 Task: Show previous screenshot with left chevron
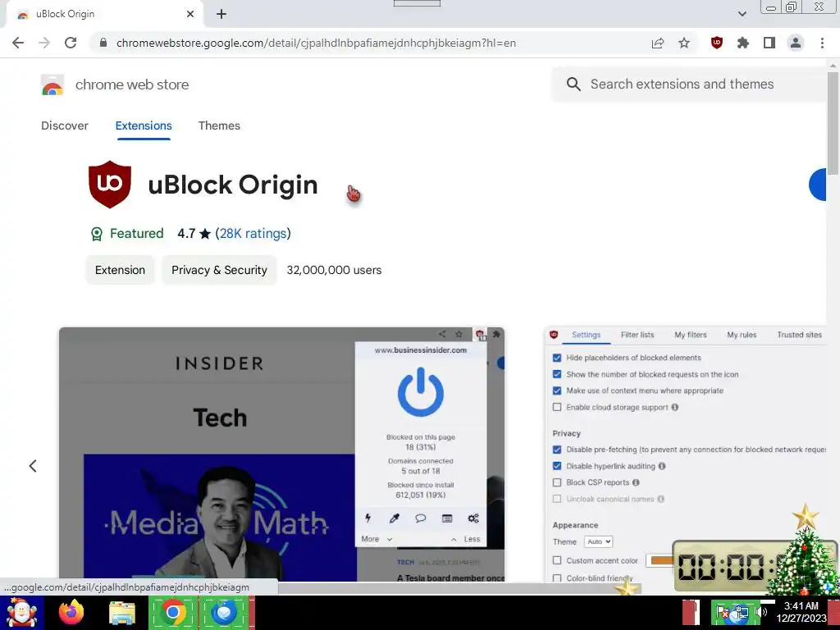[33, 466]
